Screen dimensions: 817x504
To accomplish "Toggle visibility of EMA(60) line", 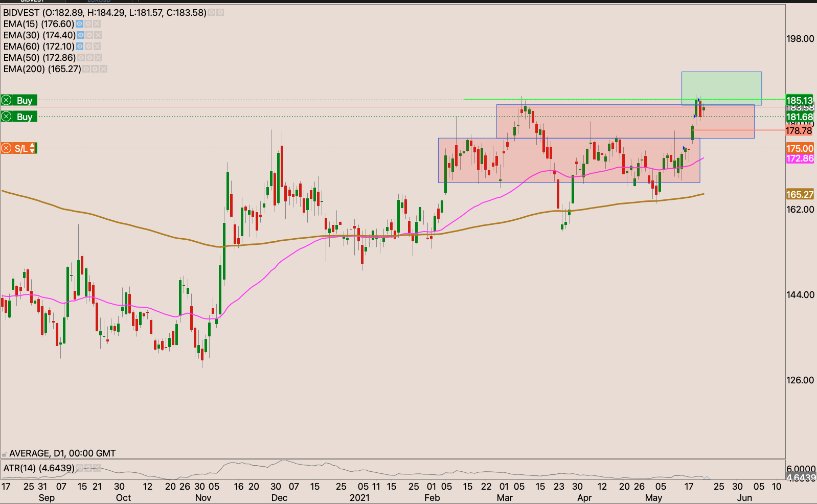I will 79,47.
